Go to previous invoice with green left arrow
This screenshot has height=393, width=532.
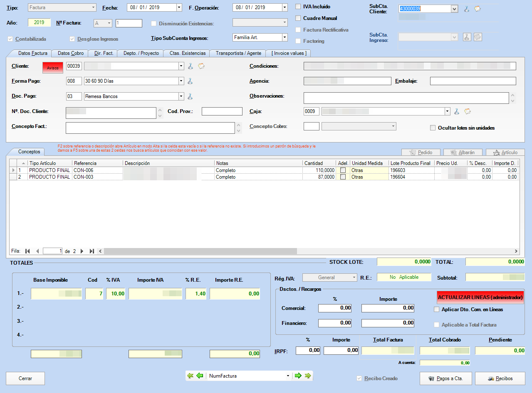click(200, 376)
